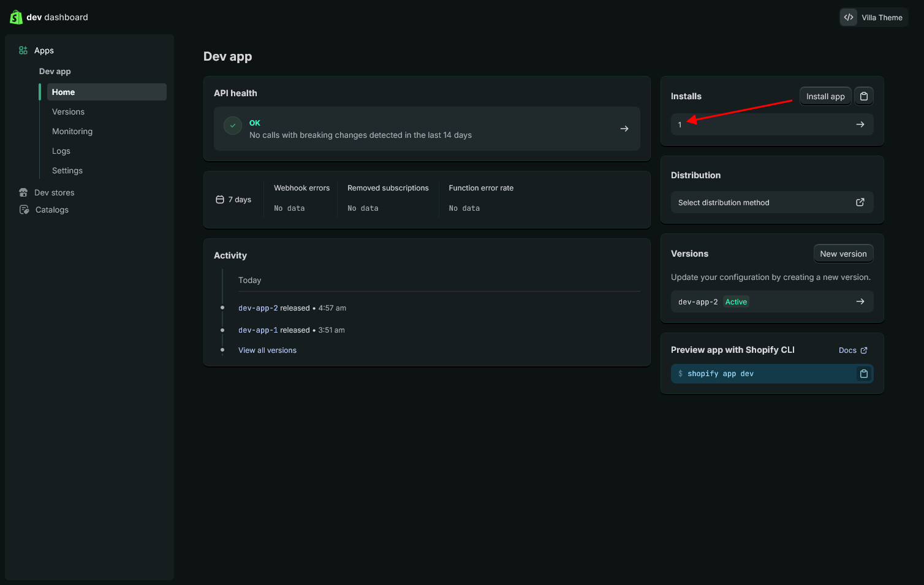The width and height of the screenshot is (924, 585).
Task: Follow the View all versions link
Action: [x=267, y=350]
